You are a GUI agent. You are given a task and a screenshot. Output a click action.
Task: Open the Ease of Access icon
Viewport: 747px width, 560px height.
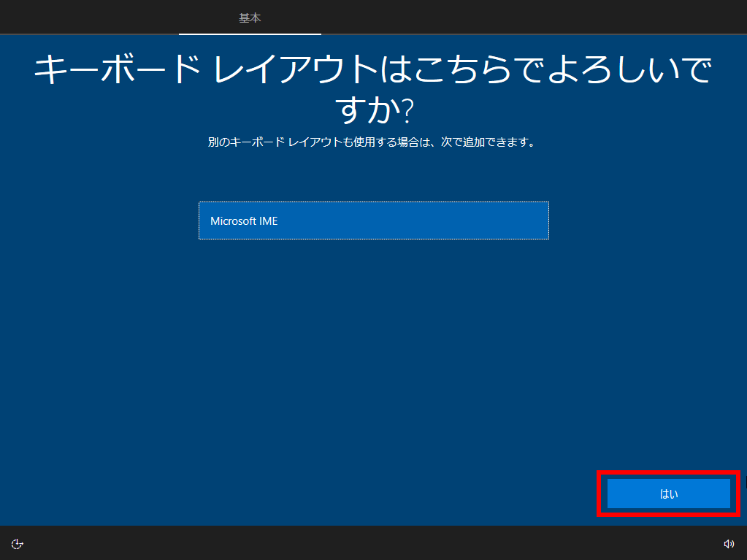coord(17,544)
